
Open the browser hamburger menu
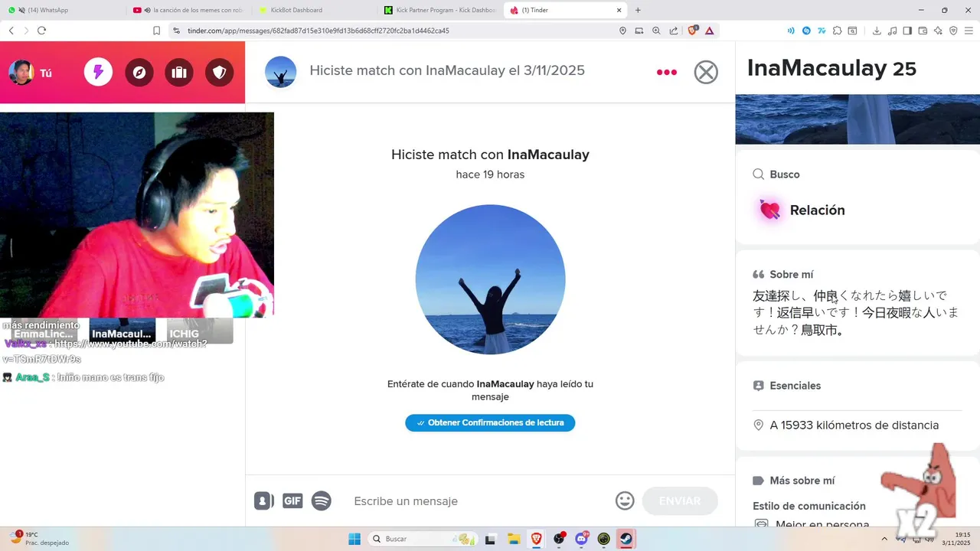tap(969, 31)
